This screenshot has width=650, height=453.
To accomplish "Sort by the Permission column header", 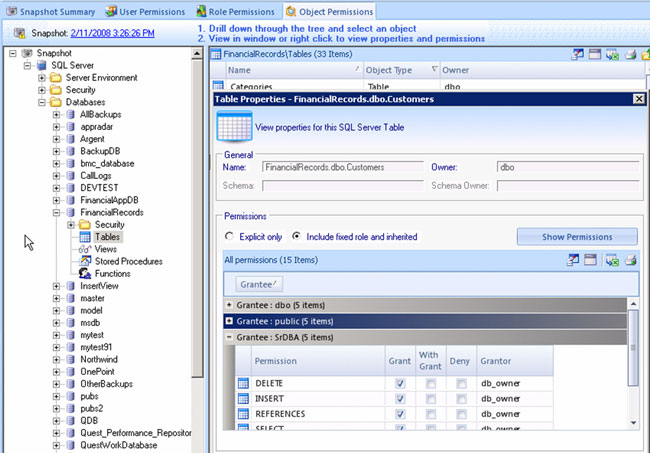I will pyautogui.click(x=318, y=361).
